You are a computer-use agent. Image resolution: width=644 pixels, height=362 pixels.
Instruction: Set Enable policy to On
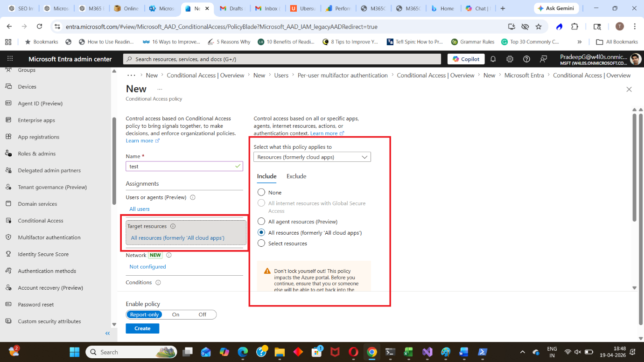coord(175,315)
